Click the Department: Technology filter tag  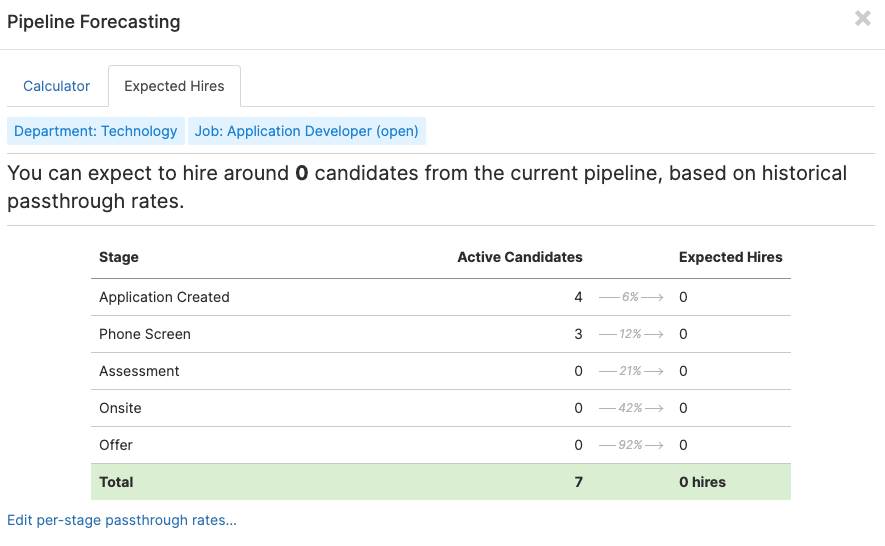coord(96,131)
